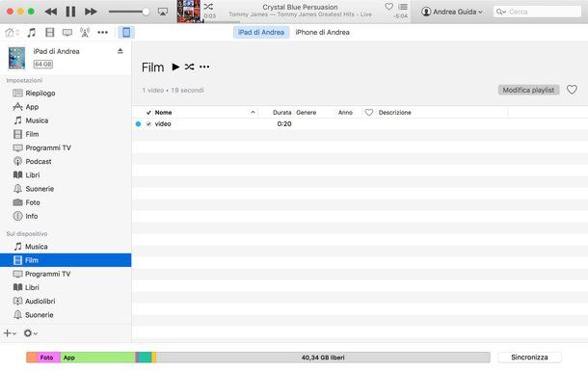This screenshot has width=588, height=372.
Task: Switch to the Movies library icon
Action: click(49, 32)
